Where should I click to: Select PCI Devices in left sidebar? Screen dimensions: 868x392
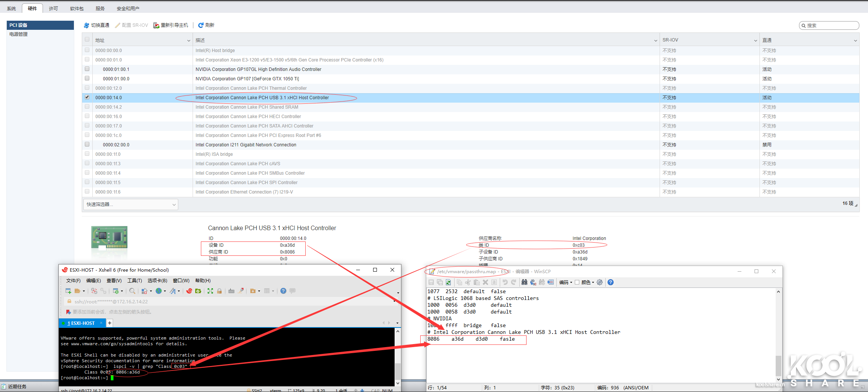pyautogui.click(x=40, y=25)
